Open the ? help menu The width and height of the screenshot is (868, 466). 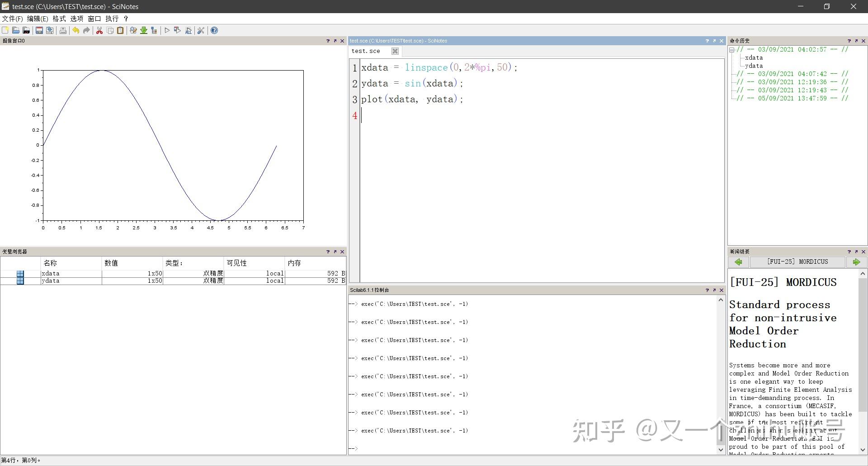(126, 19)
